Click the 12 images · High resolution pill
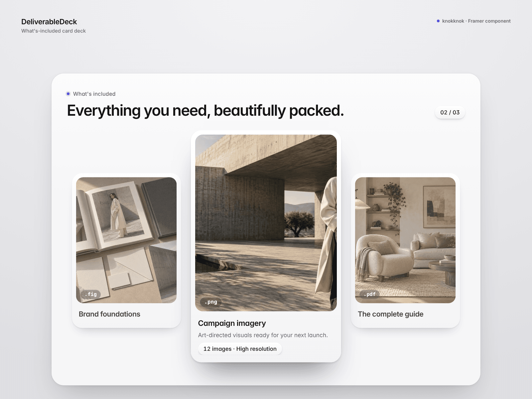The image size is (532, 399). pos(240,349)
